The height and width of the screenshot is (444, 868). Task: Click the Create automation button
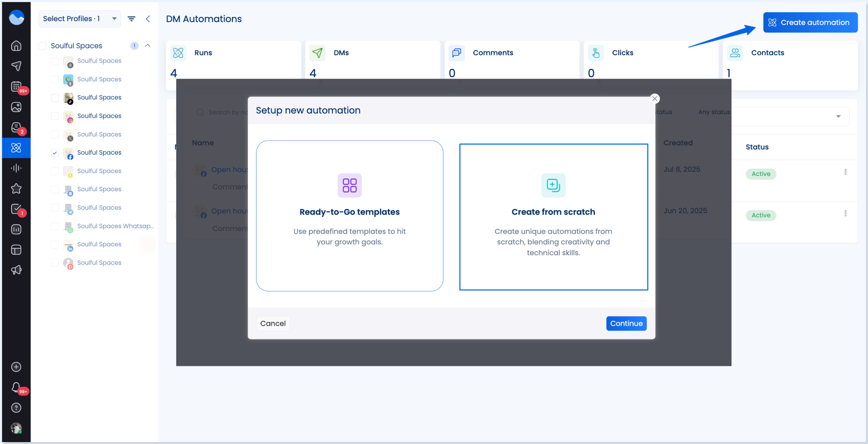pyautogui.click(x=810, y=23)
